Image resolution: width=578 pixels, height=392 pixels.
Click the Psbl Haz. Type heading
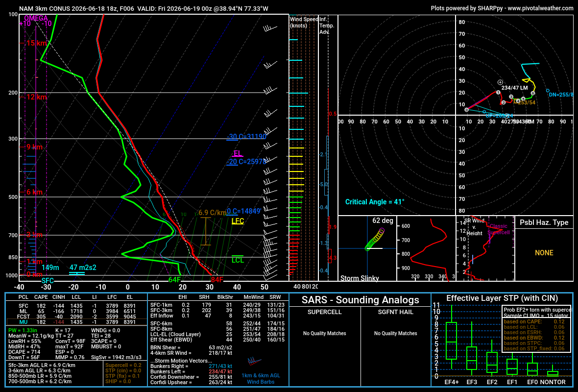[x=544, y=222]
